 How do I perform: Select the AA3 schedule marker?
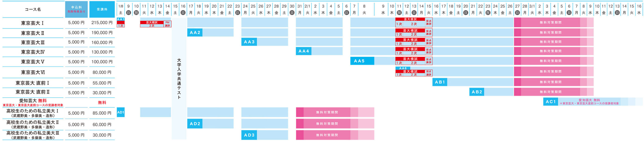249,42
